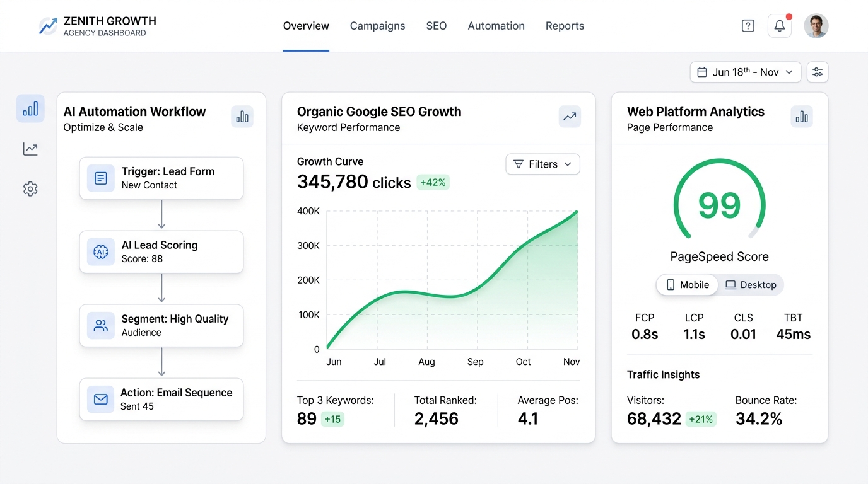Select the Trigger: Lead Form workflow step
Viewport: 868px width, 484px height.
[x=161, y=178]
